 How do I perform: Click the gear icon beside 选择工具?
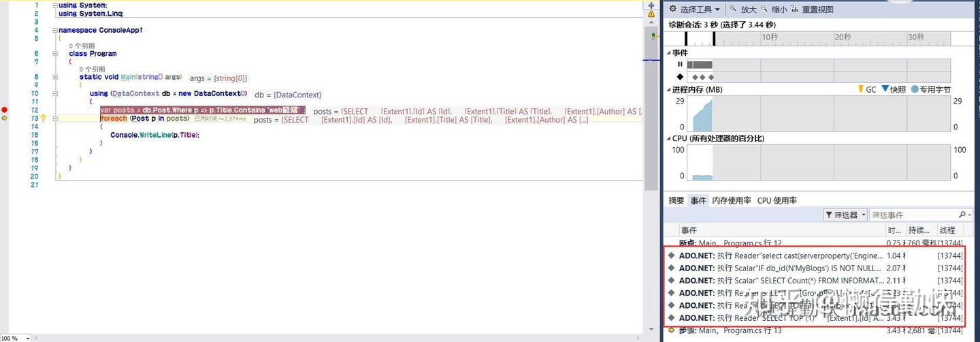[673, 10]
